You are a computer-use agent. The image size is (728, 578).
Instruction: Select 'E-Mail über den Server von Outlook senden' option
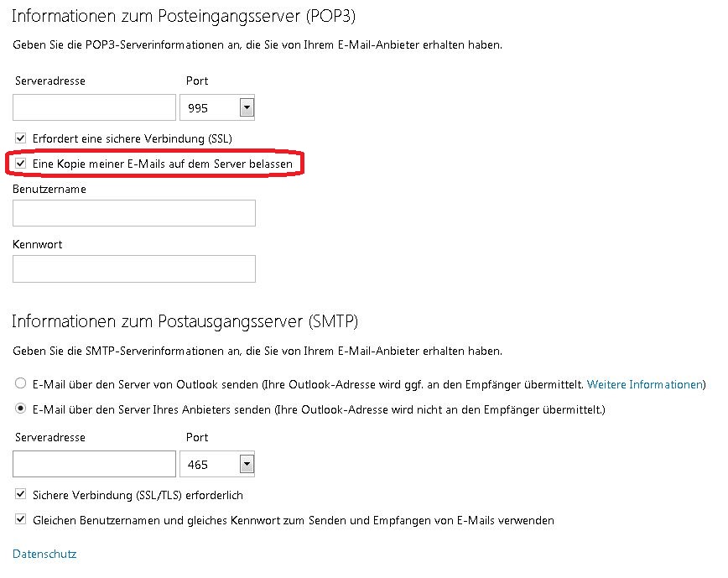coord(20,383)
